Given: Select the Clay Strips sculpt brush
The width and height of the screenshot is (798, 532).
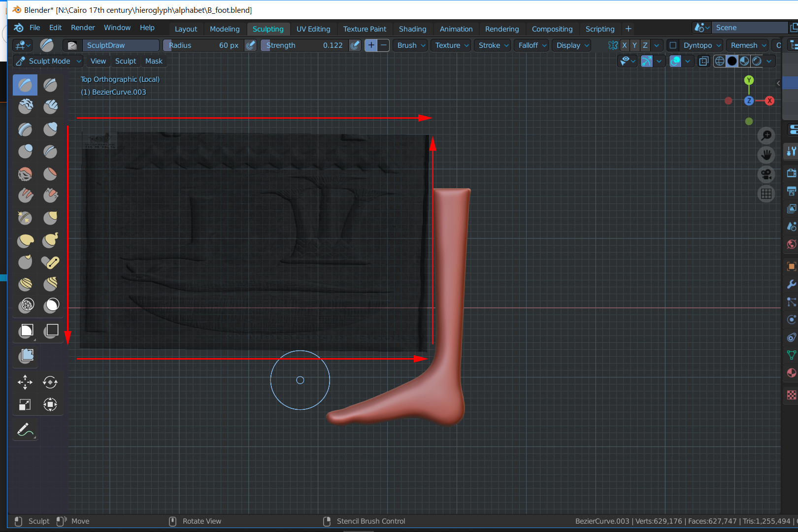Looking at the screenshot, I should pyautogui.click(x=50, y=106).
